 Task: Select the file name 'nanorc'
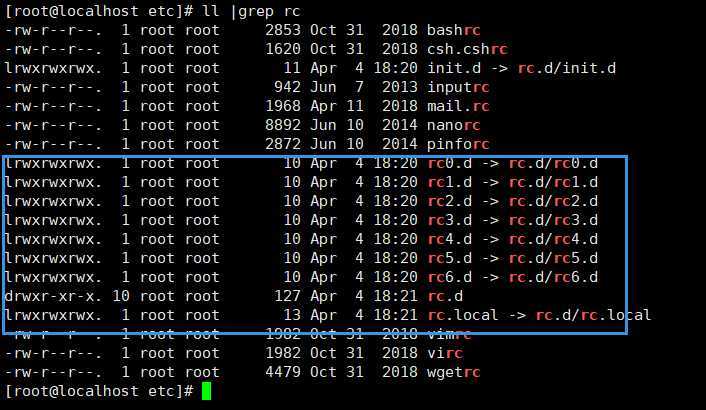454,125
